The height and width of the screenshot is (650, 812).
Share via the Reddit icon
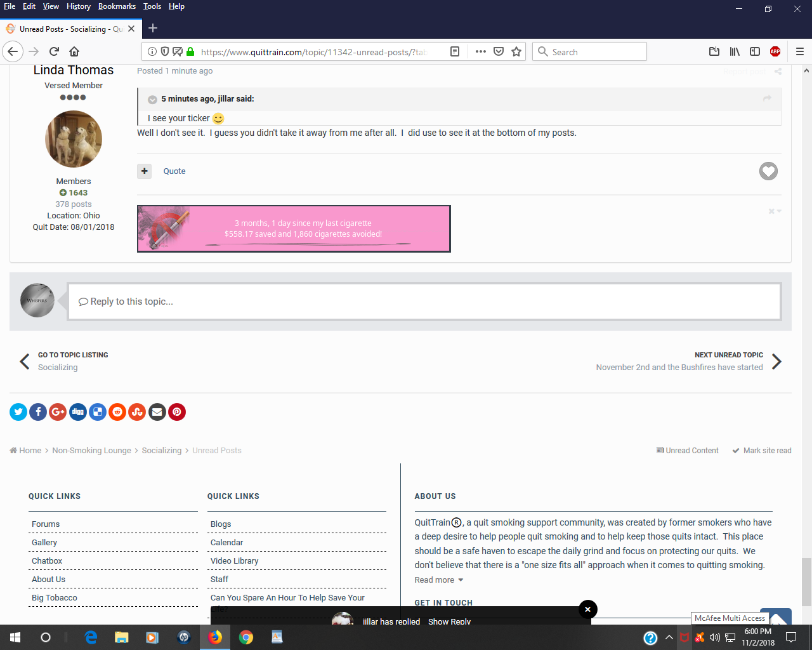tap(117, 412)
